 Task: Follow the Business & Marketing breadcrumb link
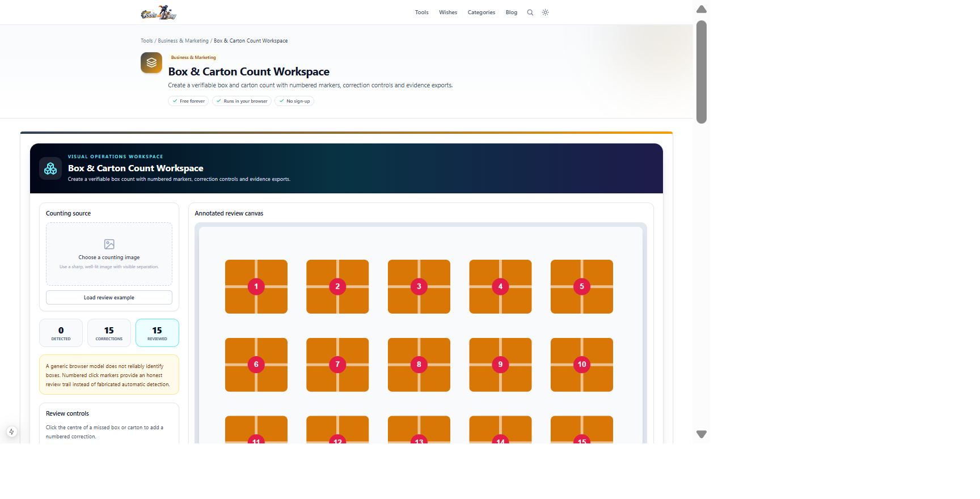tap(183, 41)
